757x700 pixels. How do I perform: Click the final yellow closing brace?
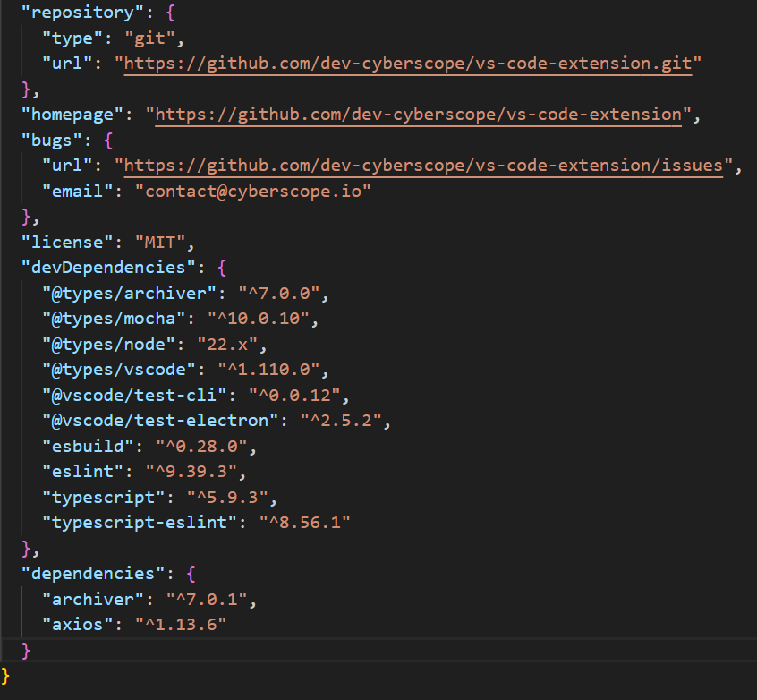(x=5, y=677)
